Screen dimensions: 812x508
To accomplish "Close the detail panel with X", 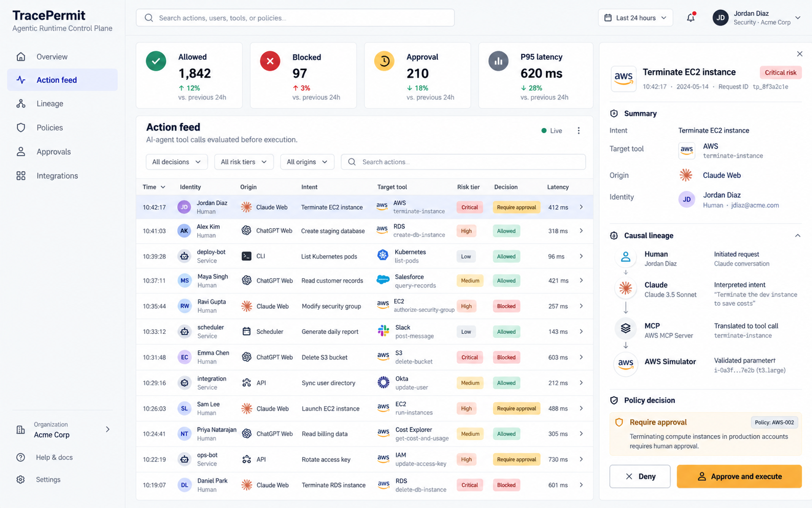I will pos(800,54).
